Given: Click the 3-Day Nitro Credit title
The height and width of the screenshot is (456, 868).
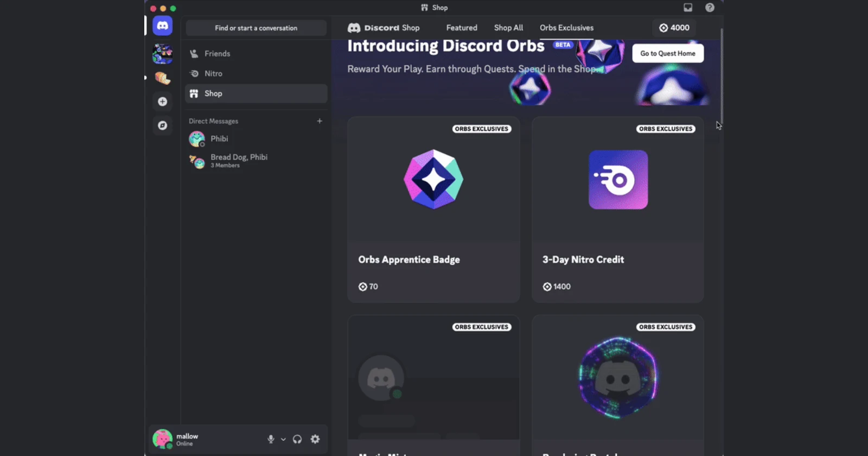Looking at the screenshot, I should point(583,259).
